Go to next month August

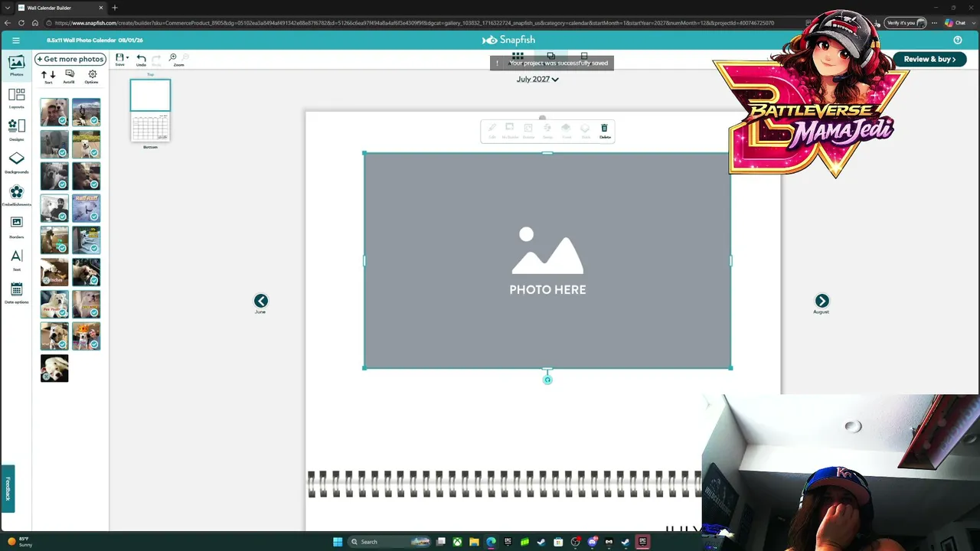pos(822,301)
